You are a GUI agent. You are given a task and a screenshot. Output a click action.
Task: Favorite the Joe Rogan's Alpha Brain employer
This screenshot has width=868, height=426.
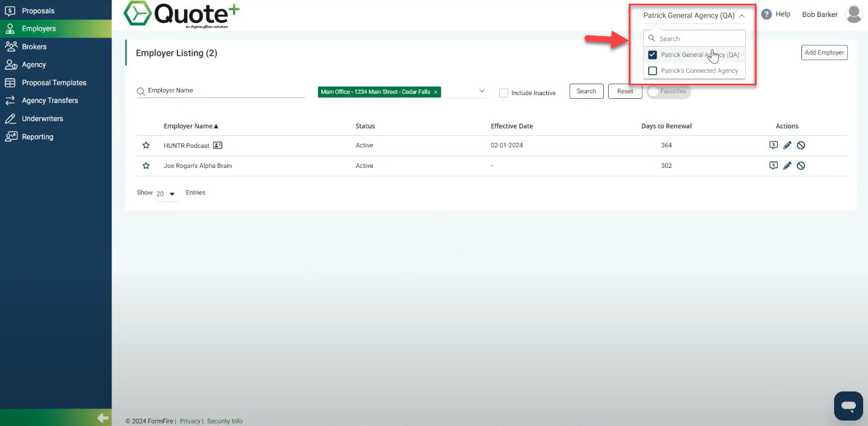[146, 166]
